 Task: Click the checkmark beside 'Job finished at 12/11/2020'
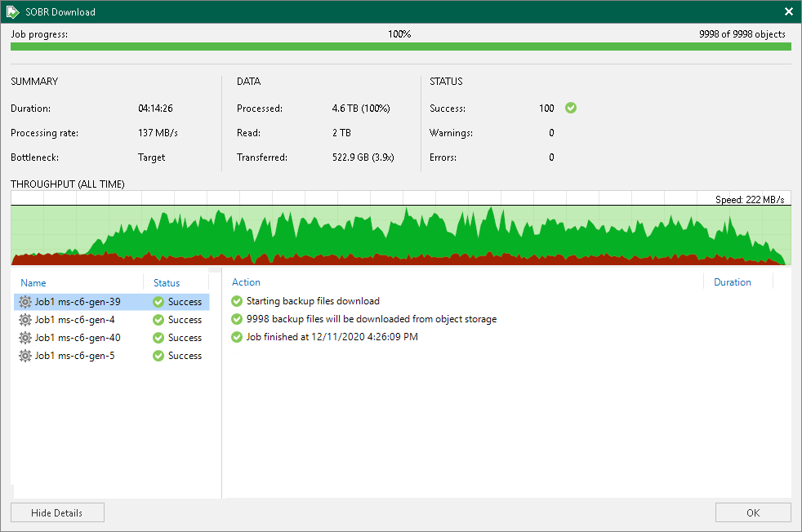237,337
